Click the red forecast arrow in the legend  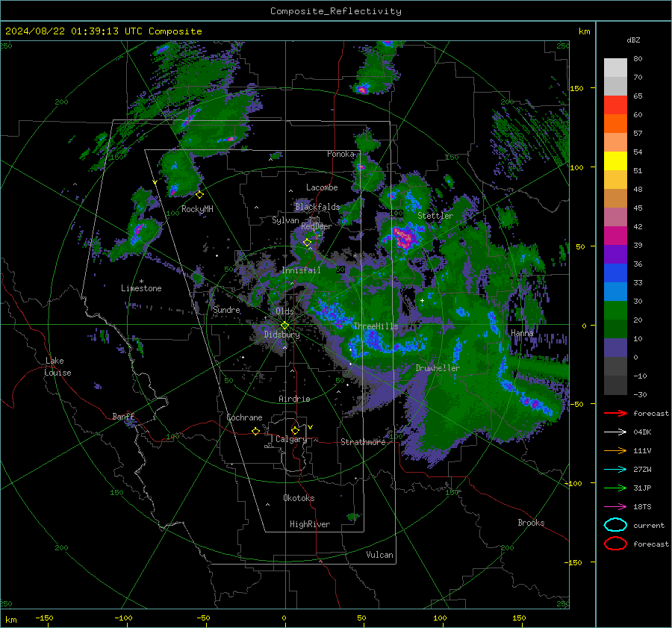pyautogui.click(x=615, y=413)
